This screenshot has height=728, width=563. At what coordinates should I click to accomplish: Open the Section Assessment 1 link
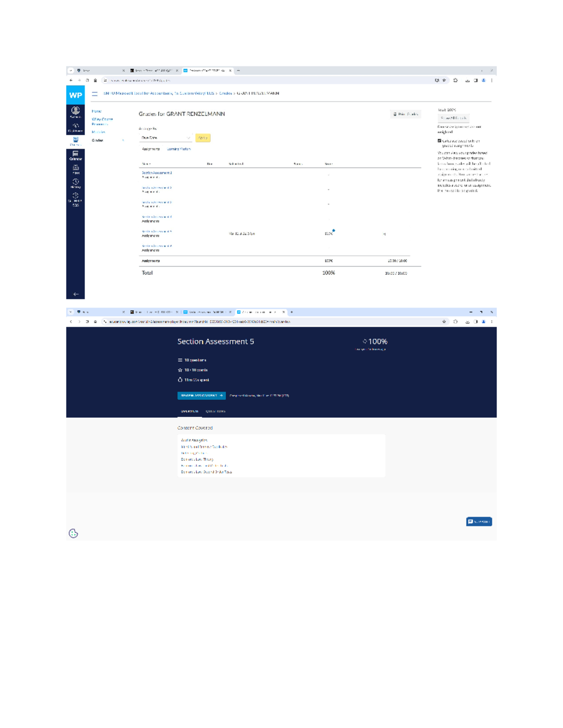157,173
